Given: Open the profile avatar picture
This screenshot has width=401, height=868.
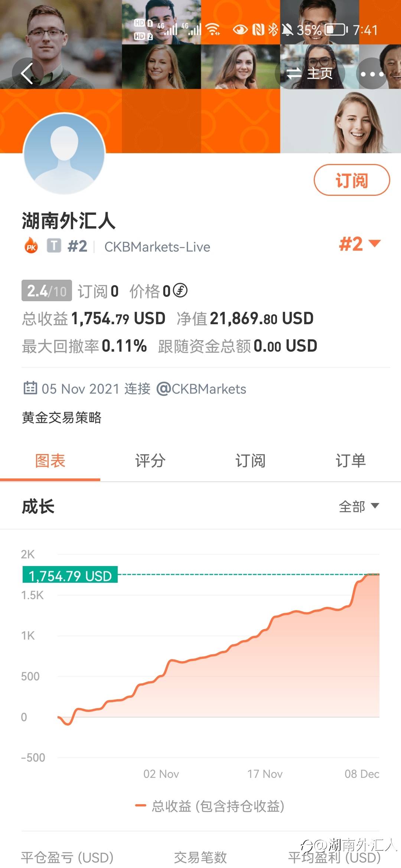Looking at the screenshot, I should (x=65, y=154).
